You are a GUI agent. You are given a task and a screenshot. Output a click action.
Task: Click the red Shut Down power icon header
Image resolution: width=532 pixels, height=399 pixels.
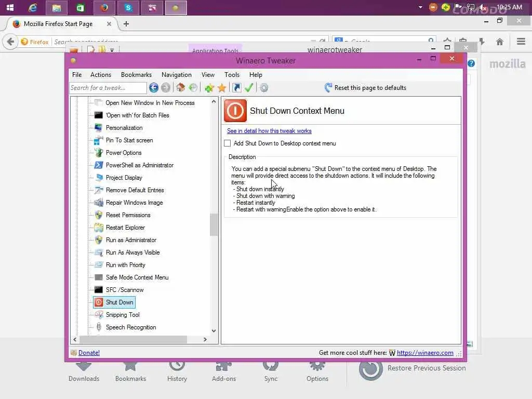click(235, 111)
